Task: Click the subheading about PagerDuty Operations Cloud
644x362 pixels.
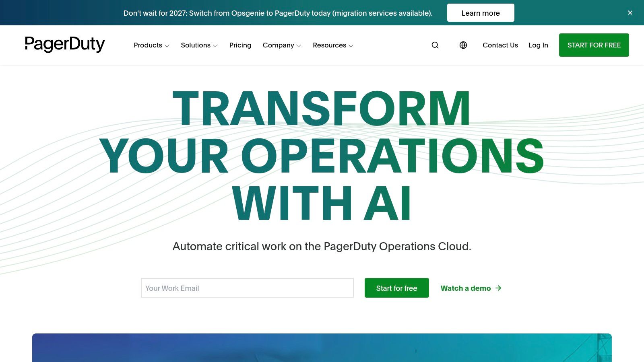Action: tap(322, 246)
